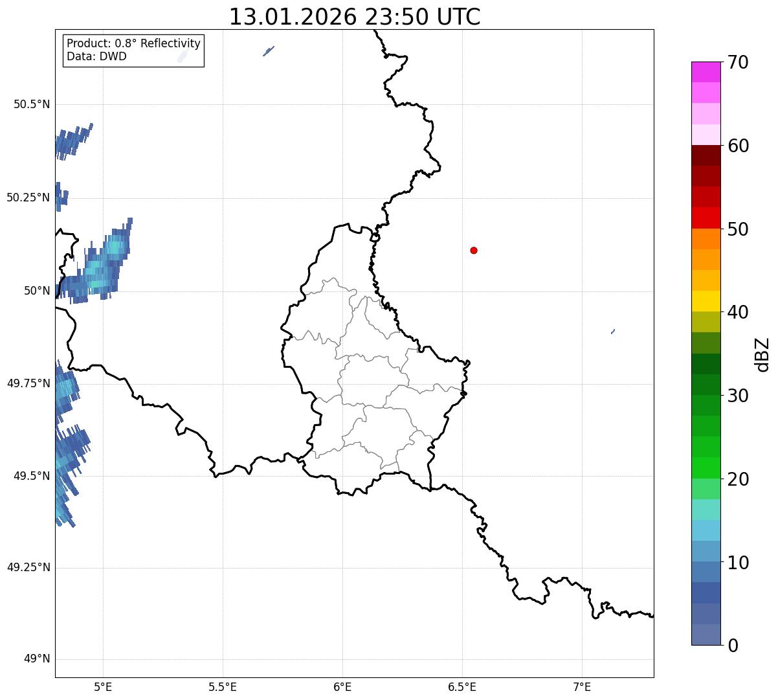Click the red station marker dot

click(x=474, y=250)
